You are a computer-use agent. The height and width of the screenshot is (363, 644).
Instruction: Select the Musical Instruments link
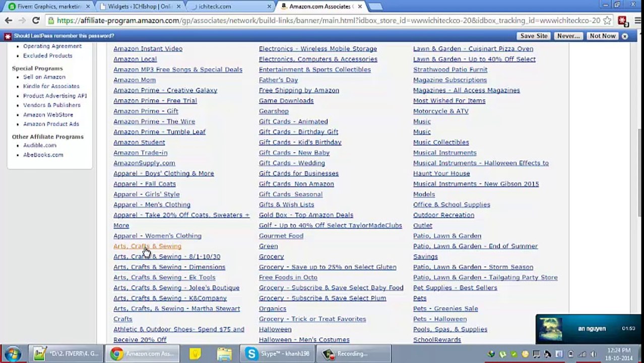pyautogui.click(x=445, y=152)
